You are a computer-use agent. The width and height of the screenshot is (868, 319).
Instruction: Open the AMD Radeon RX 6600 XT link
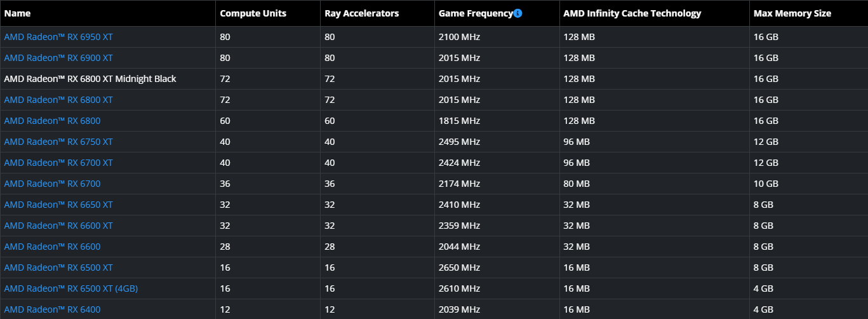pos(58,226)
